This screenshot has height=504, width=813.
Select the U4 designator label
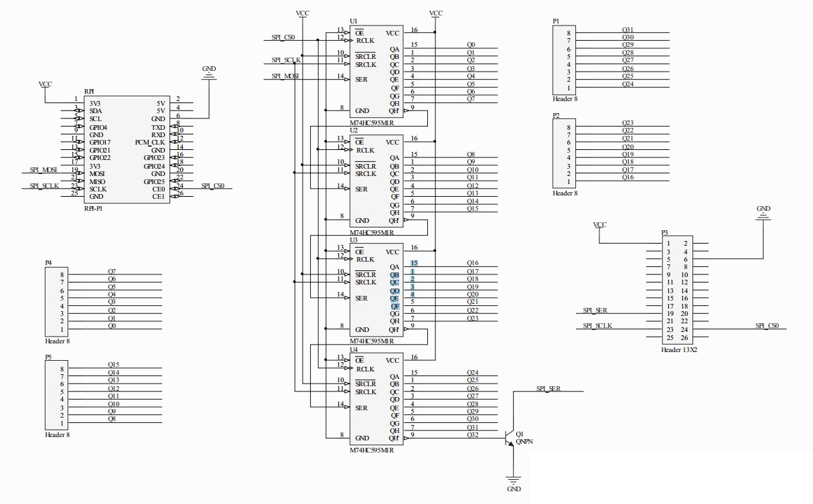tap(354, 349)
